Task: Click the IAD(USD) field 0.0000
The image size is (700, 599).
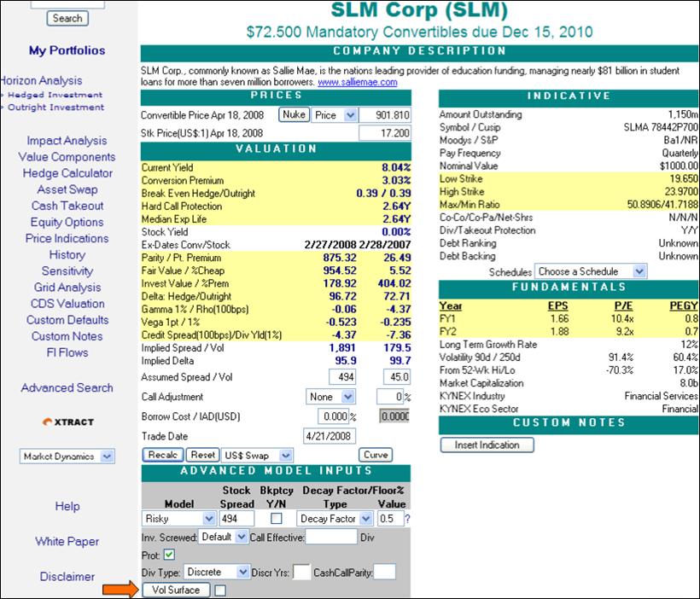Action: click(x=394, y=416)
